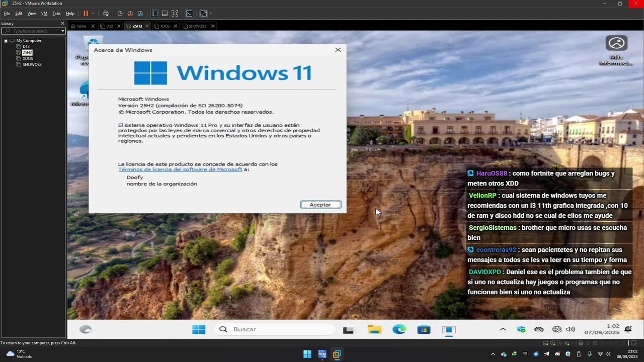
Task: Select 25H2 in the library tree
Action: point(27,53)
